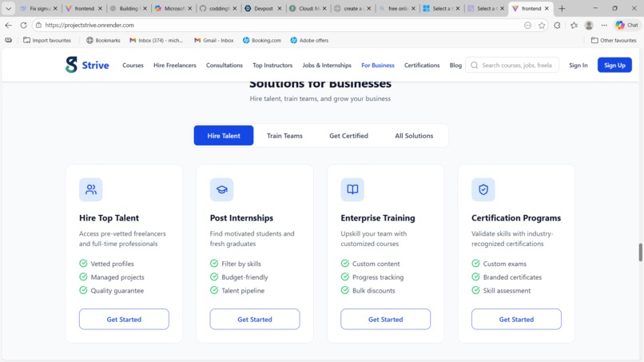Click the Strive logo icon
The width and height of the screenshot is (644, 362).
point(71,65)
